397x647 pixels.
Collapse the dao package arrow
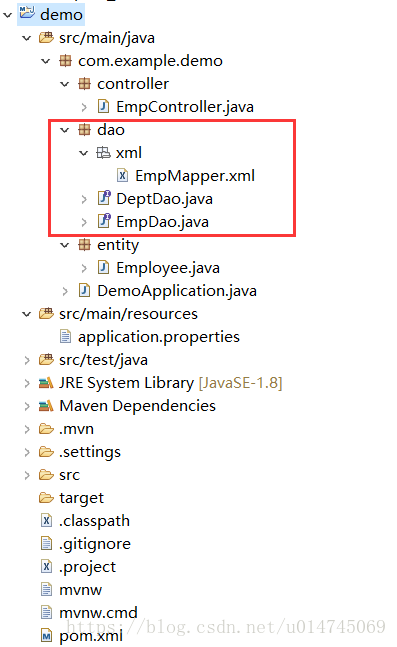coord(65,130)
